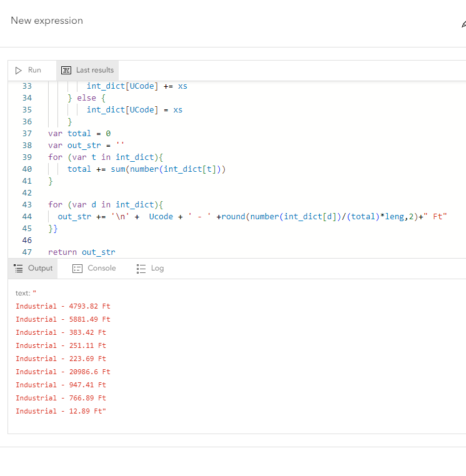Toggle the Last results button
Image resolution: width=466 pixels, height=476 pixels.
click(x=94, y=71)
